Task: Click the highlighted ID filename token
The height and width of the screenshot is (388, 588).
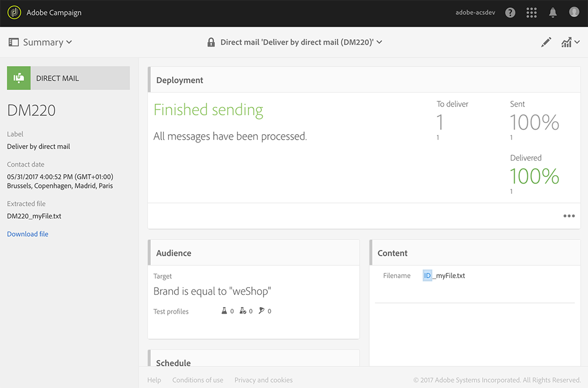Action: coord(427,275)
